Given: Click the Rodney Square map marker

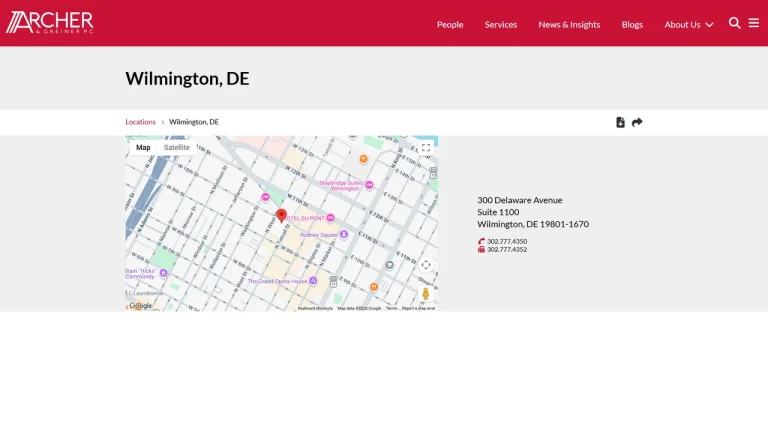Looking at the screenshot, I should coord(344,235).
